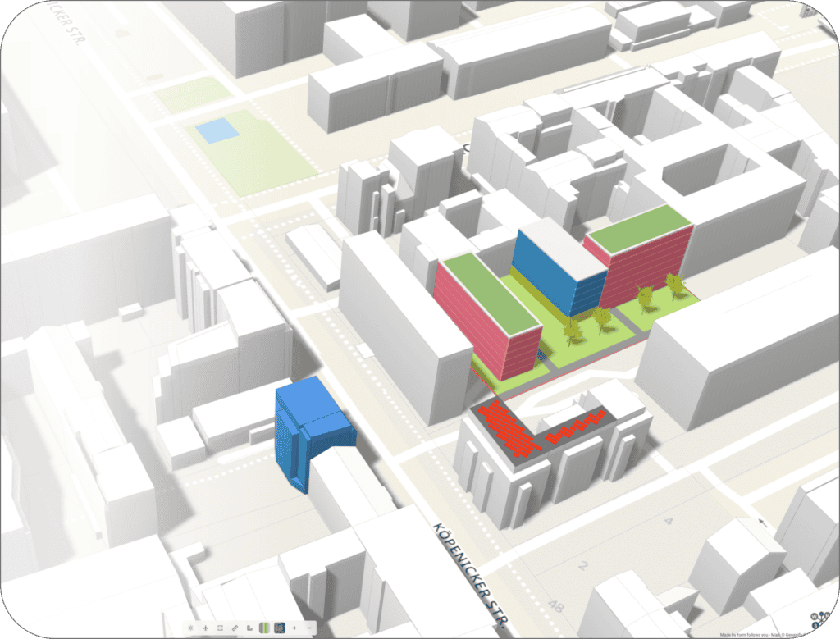Viewport: 840px width, 639px height.
Task: Switch map style via the map thumbnail
Action: coord(279,628)
